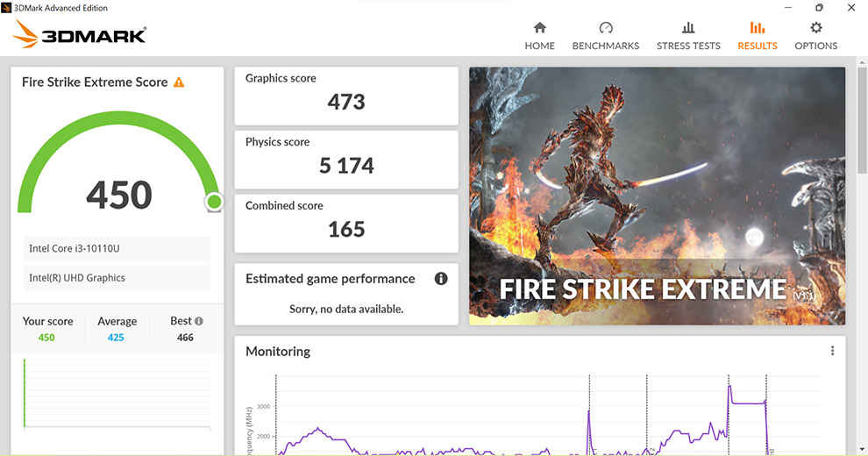Click 'Sorry, no data available.' text
868x456 pixels.
346,310
